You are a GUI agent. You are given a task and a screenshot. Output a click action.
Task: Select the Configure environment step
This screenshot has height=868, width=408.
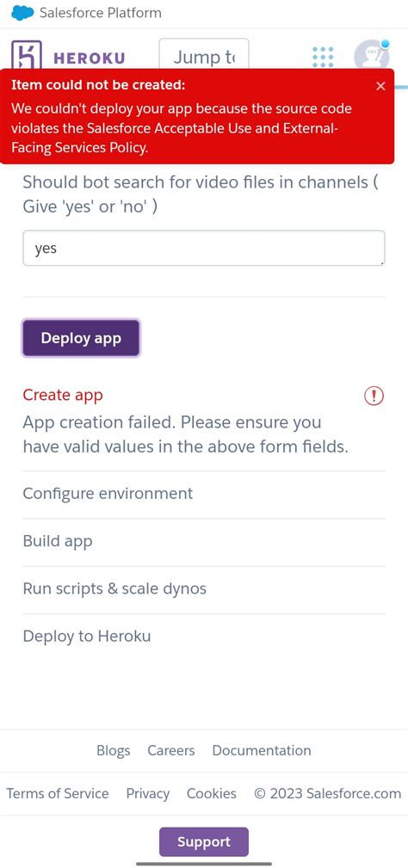coord(108,493)
